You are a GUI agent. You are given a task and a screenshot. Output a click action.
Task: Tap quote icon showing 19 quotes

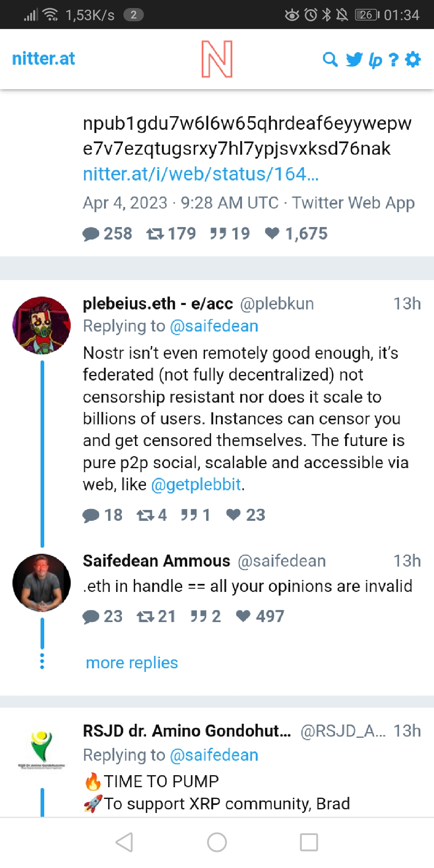pos(218,233)
